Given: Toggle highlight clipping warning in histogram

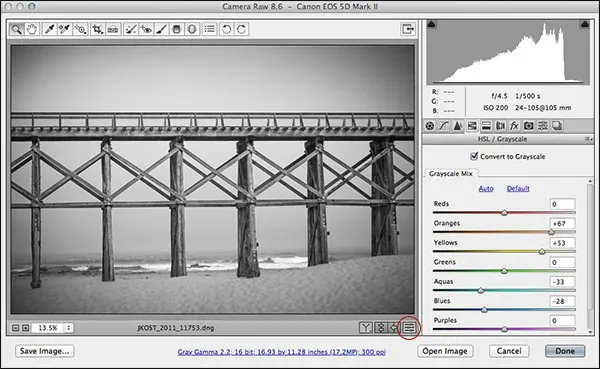Looking at the screenshot, I should pyautogui.click(x=585, y=24).
